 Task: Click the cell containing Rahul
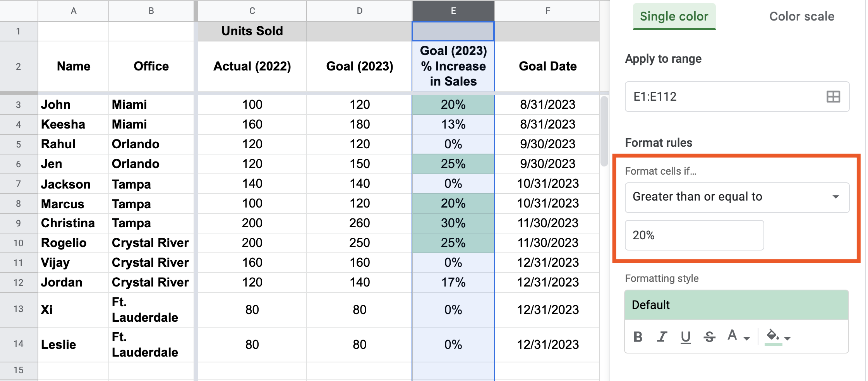click(73, 144)
